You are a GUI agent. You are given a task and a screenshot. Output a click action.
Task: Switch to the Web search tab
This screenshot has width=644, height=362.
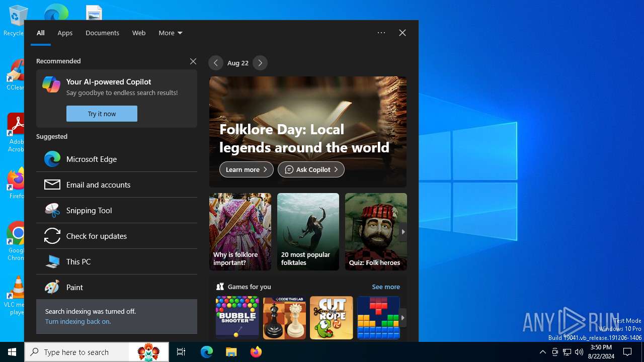tap(139, 33)
